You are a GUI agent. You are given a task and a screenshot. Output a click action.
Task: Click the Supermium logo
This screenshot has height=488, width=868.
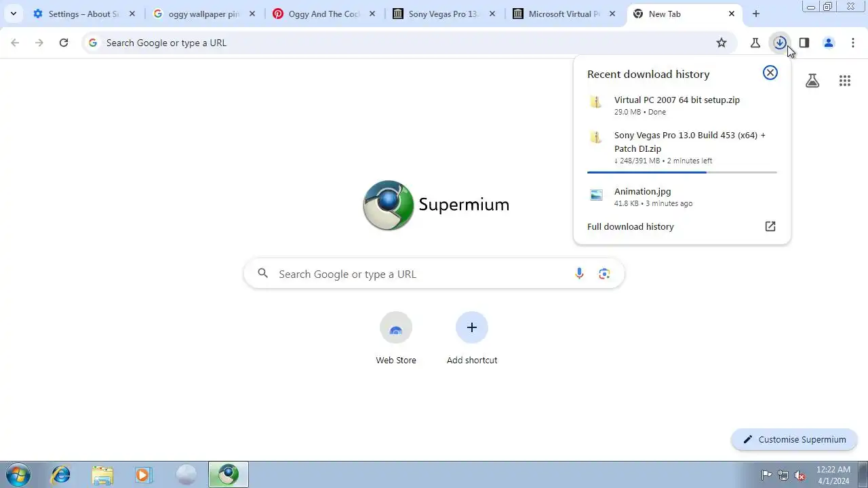[x=436, y=205]
